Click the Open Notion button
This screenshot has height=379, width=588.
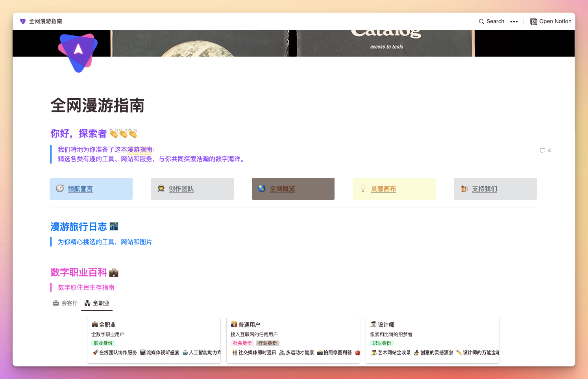click(x=555, y=21)
